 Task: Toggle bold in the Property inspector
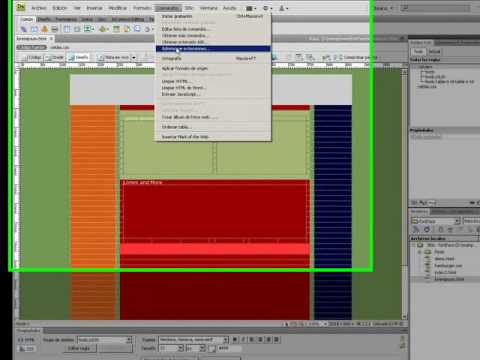[235, 339]
